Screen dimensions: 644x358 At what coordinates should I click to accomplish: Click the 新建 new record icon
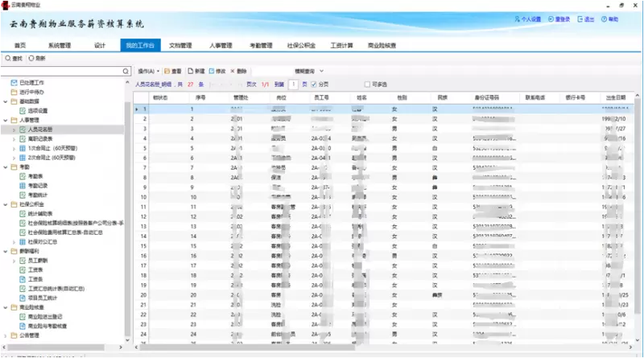191,72
